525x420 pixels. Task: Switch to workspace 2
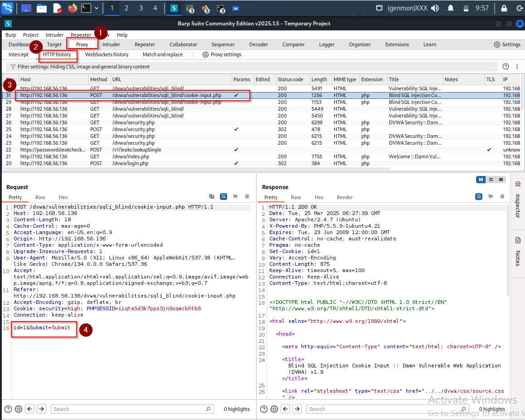[x=126, y=8]
